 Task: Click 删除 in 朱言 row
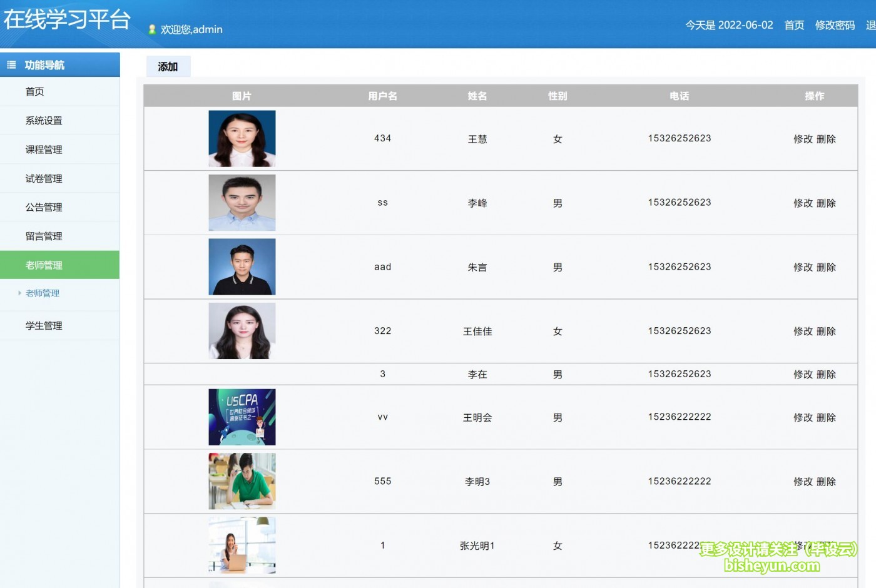826,267
